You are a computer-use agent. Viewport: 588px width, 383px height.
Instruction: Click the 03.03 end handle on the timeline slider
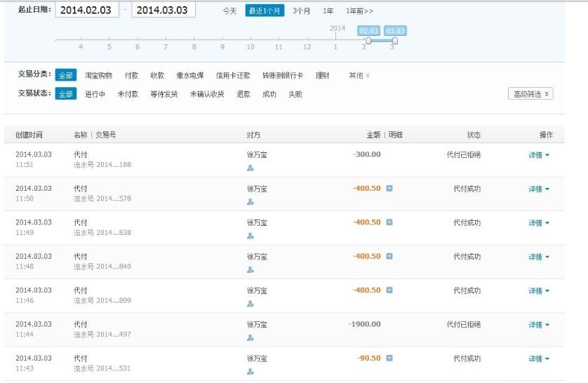(x=395, y=40)
